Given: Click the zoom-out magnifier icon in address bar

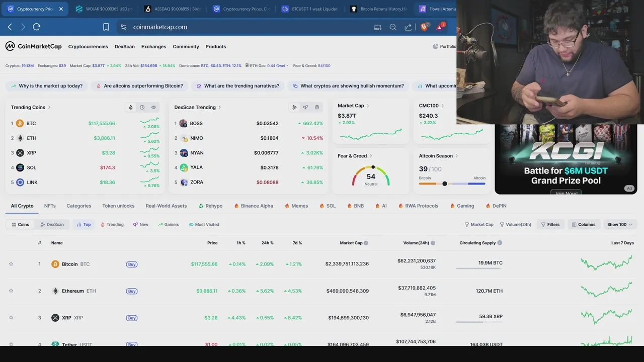Looking at the screenshot, I should pos(393,27).
